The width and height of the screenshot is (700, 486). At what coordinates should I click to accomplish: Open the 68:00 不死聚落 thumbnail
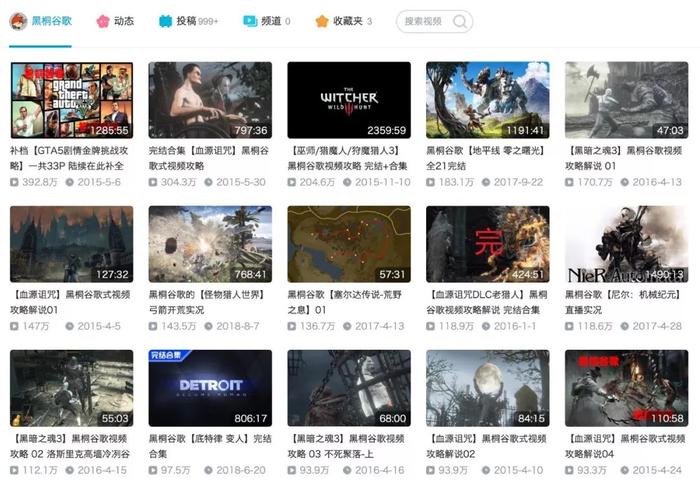click(x=349, y=388)
